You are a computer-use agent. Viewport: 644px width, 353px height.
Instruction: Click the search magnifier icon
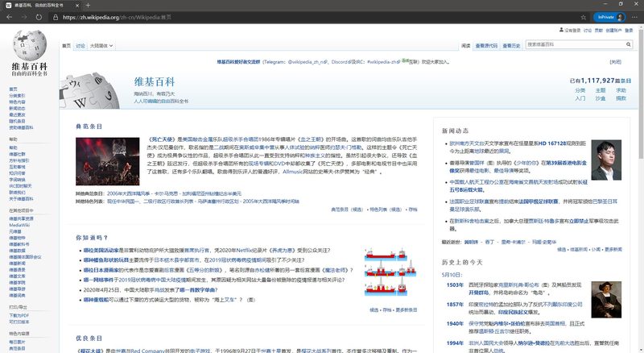tap(629, 44)
